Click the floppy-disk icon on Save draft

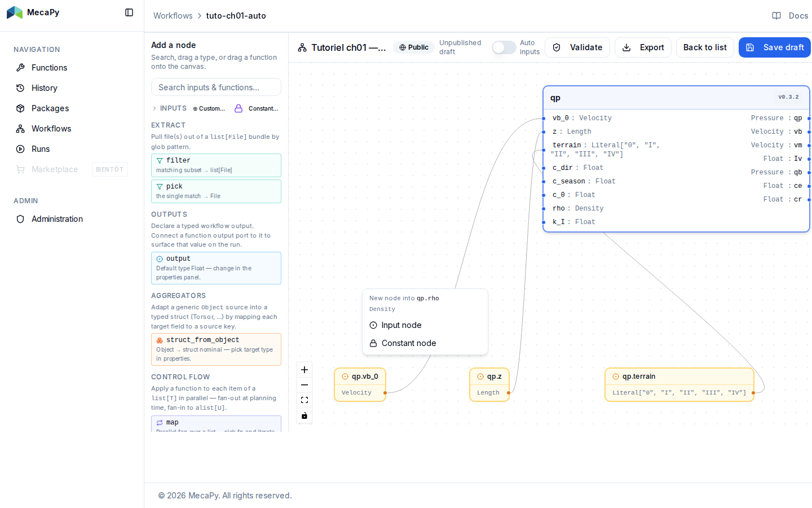(x=750, y=47)
